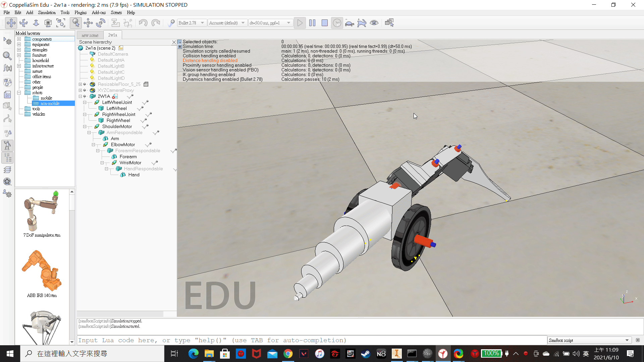The image size is (644, 362).
Task: Open the Plugins menu
Action: pyautogui.click(x=80, y=12)
